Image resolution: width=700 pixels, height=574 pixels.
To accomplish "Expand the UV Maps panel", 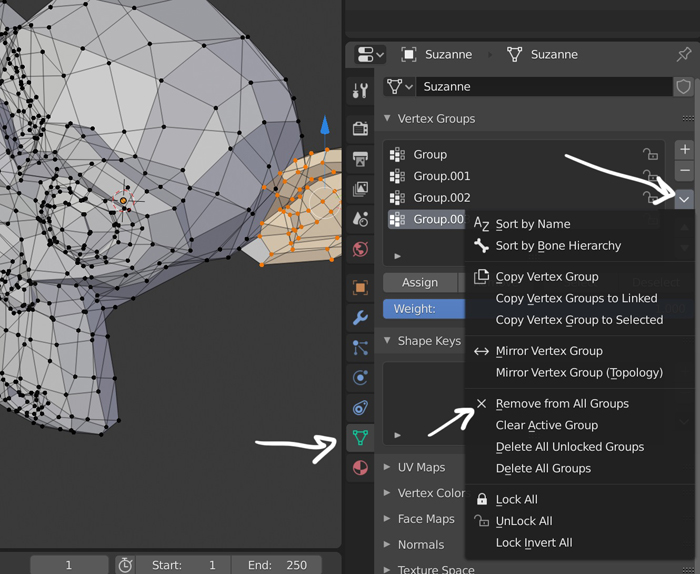I will [x=387, y=467].
